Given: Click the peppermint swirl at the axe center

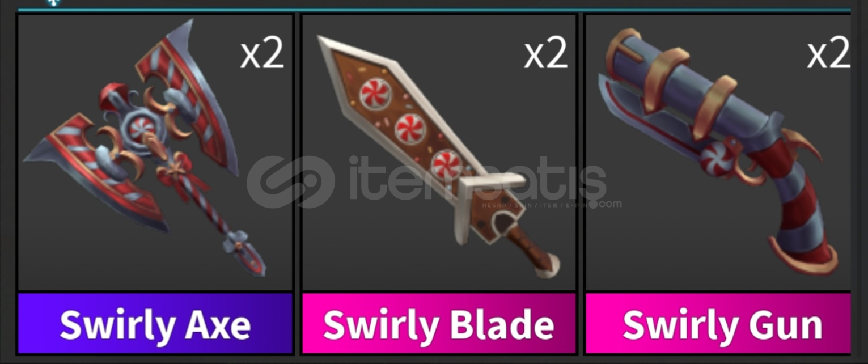Looking at the screenshot, I should coord(142,128).
